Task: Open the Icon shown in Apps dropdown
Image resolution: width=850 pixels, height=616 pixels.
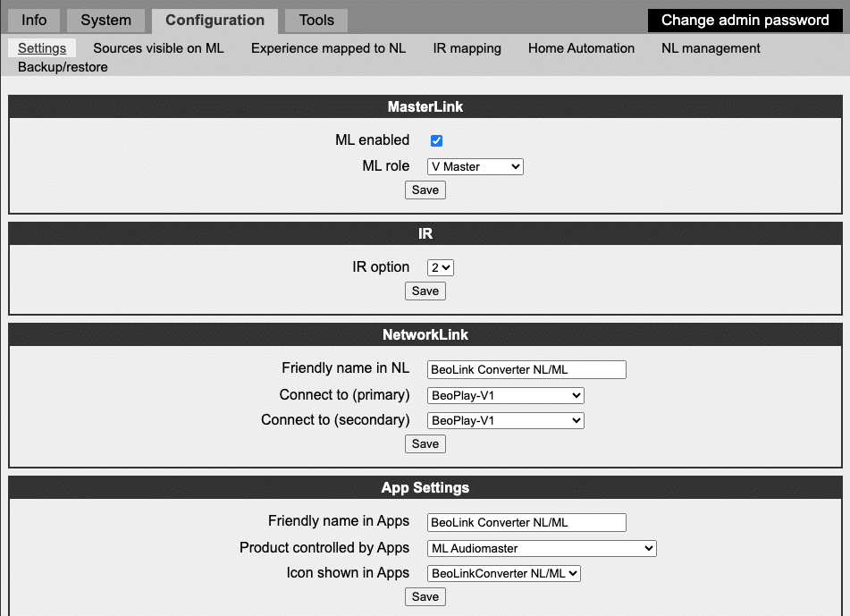Action: [x=503, y=573]
